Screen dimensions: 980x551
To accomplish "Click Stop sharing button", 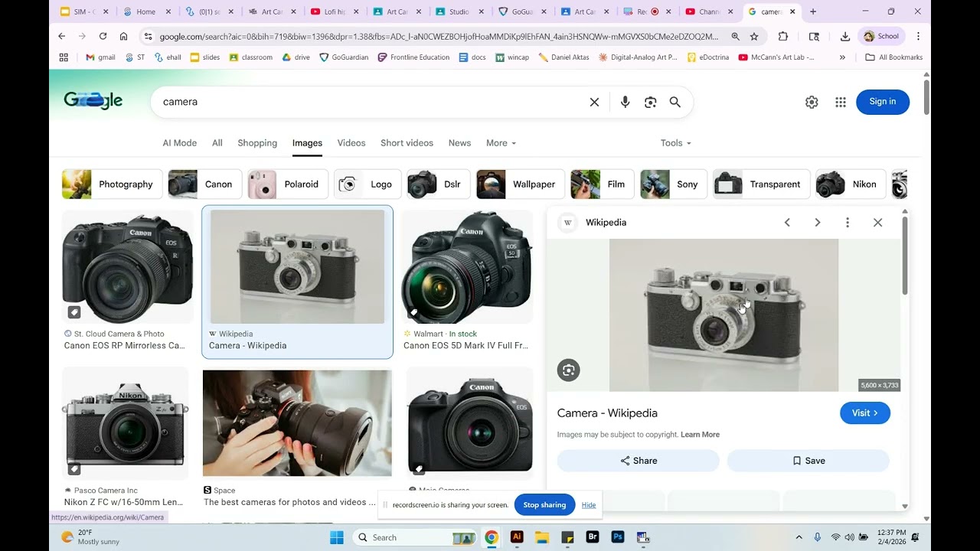I will click(544, 505).
